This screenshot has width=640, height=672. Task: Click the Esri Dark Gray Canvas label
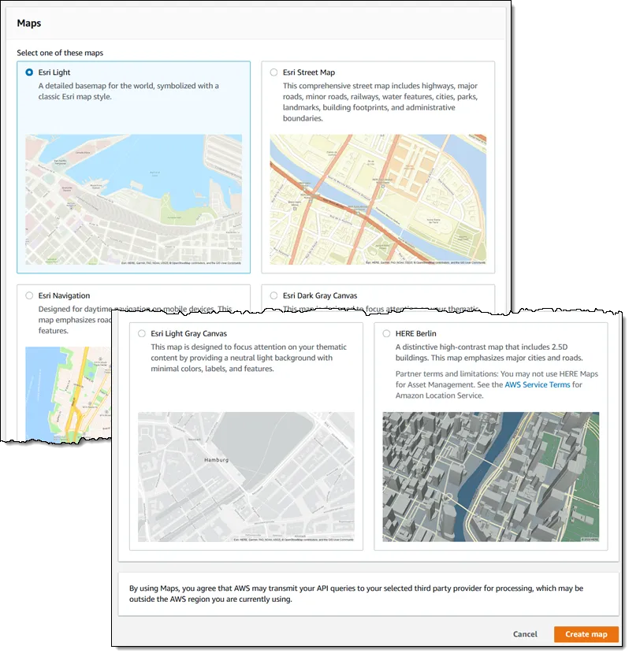(320, 295)
